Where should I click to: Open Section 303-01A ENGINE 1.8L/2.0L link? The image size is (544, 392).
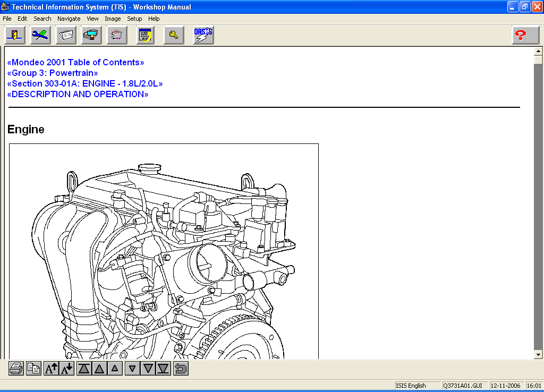click(84, 83)
